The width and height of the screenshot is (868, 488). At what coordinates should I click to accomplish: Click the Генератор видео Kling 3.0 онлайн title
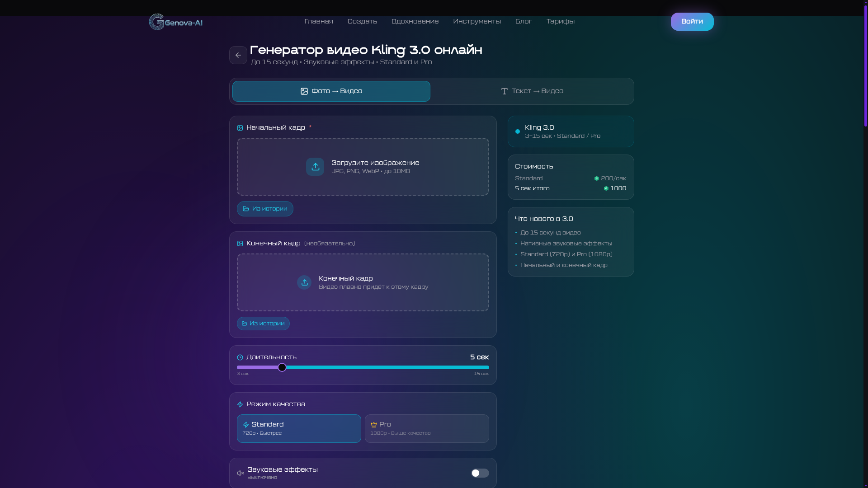click(x=366, y=50)
